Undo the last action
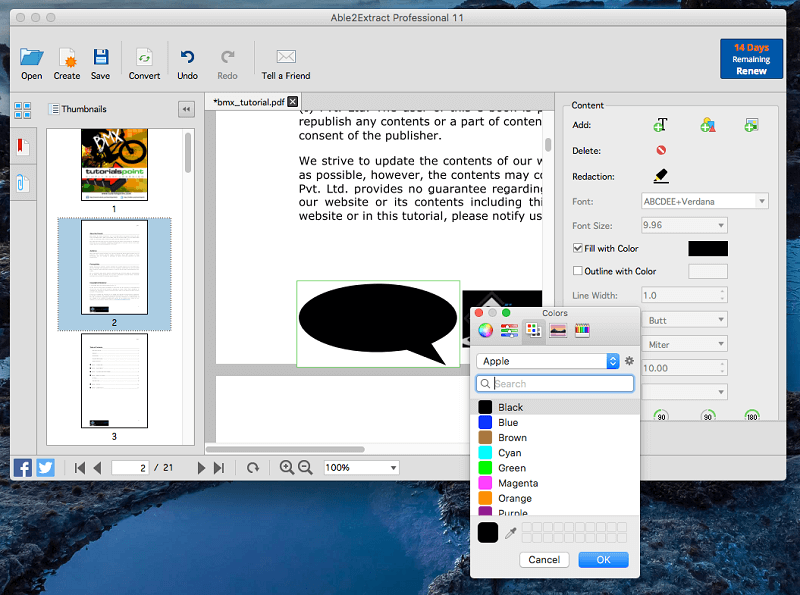This screenshot has height=595, width=800. coord(187,57)
